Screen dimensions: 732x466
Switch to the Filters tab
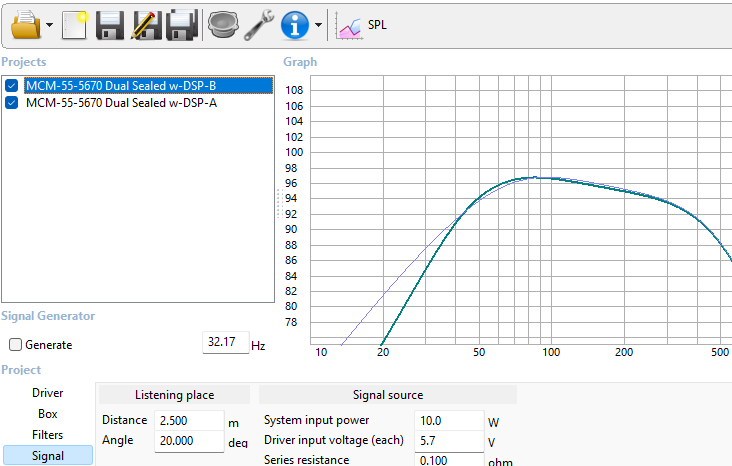click(x=47, y=435)
